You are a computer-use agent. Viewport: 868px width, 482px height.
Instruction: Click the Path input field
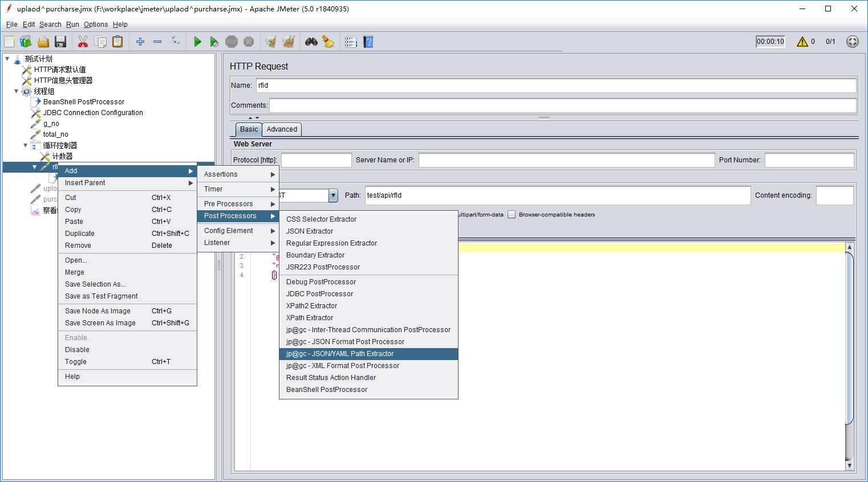tap(558, 195)
